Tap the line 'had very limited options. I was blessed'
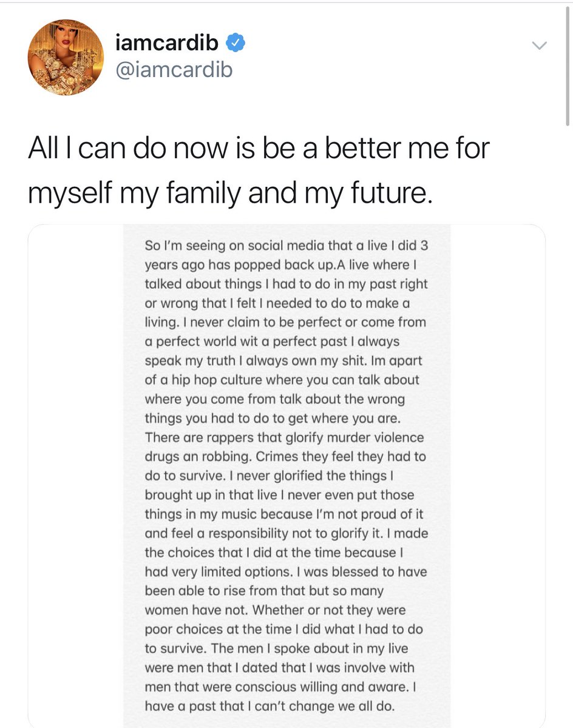The image size is (573, 728). click(286, 572)
